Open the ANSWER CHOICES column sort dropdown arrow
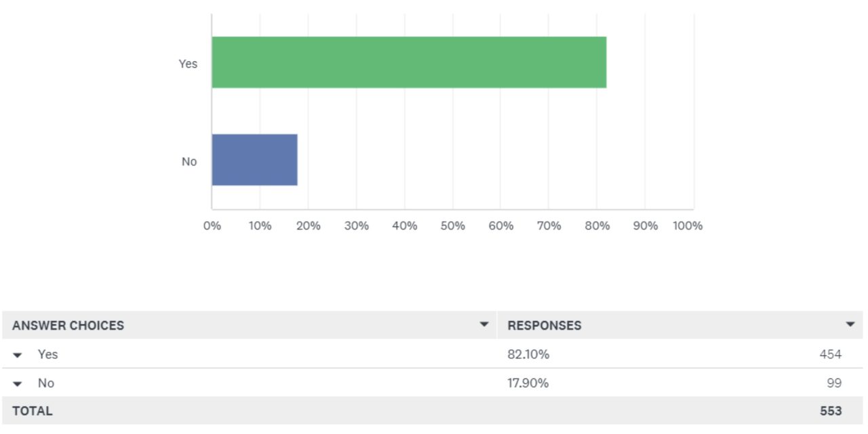 (x=484, y=325)
